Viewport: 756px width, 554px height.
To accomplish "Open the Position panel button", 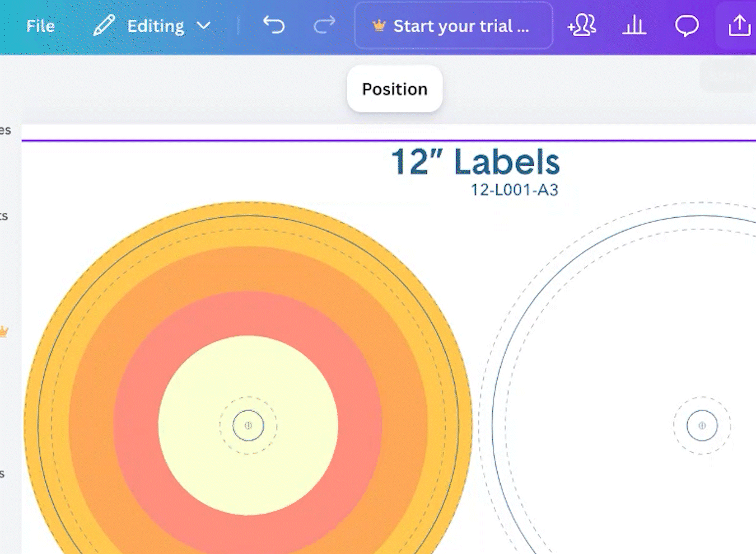I will 395,89.
